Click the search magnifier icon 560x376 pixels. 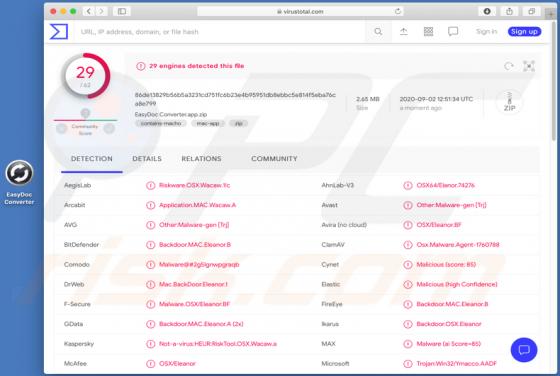tap(378, 32)
